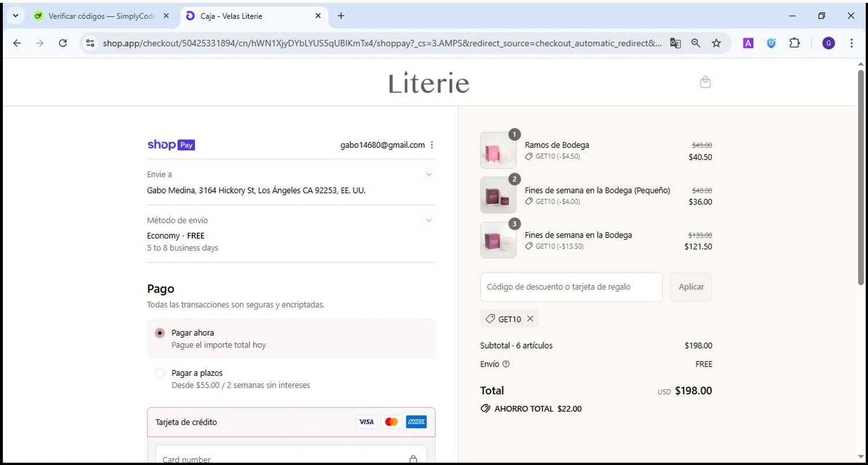Click the $121.50 discounted price

[698, 246]
